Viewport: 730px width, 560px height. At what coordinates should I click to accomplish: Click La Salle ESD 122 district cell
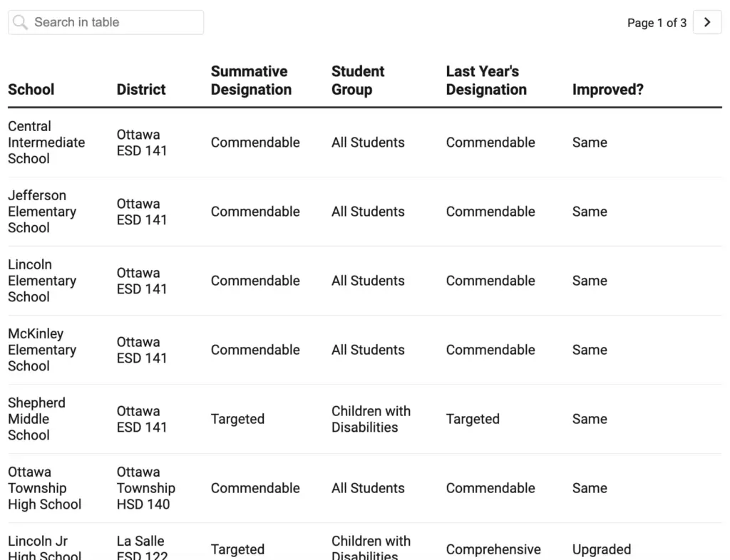pyautogui.click(x=141, y=549)
